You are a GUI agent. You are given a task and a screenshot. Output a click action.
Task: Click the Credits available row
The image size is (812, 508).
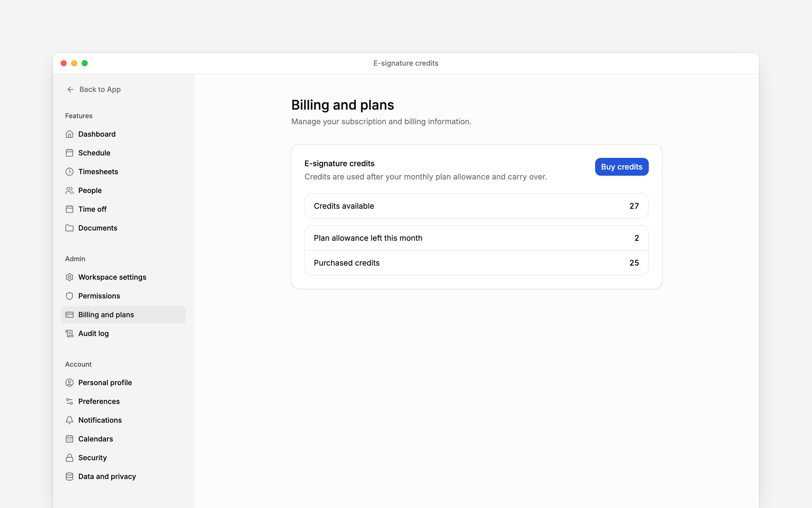coord(476,206)
